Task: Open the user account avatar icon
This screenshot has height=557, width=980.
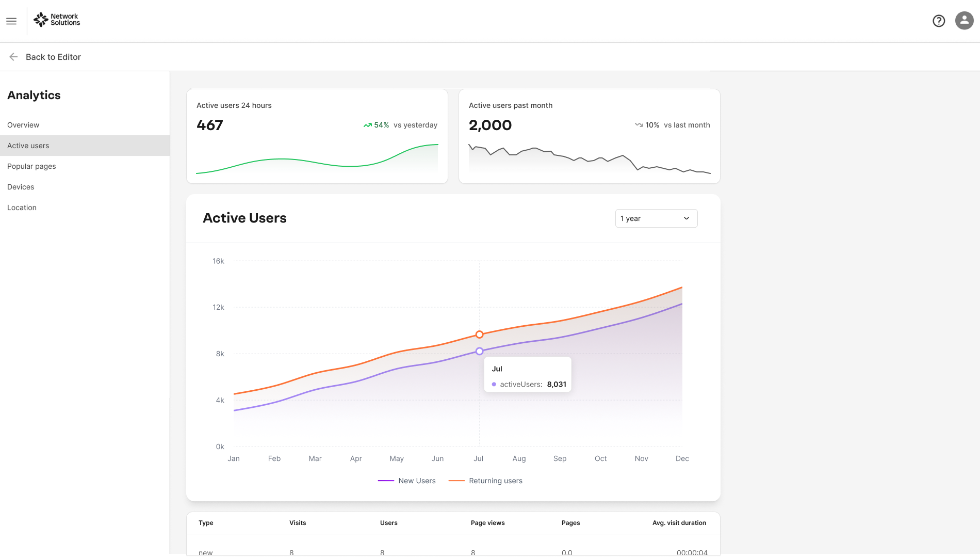Action: pos(964,21)
